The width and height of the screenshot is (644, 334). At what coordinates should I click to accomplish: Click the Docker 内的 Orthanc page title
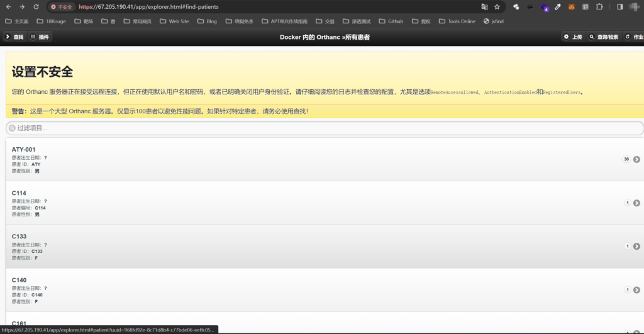[x=325, y=37]
